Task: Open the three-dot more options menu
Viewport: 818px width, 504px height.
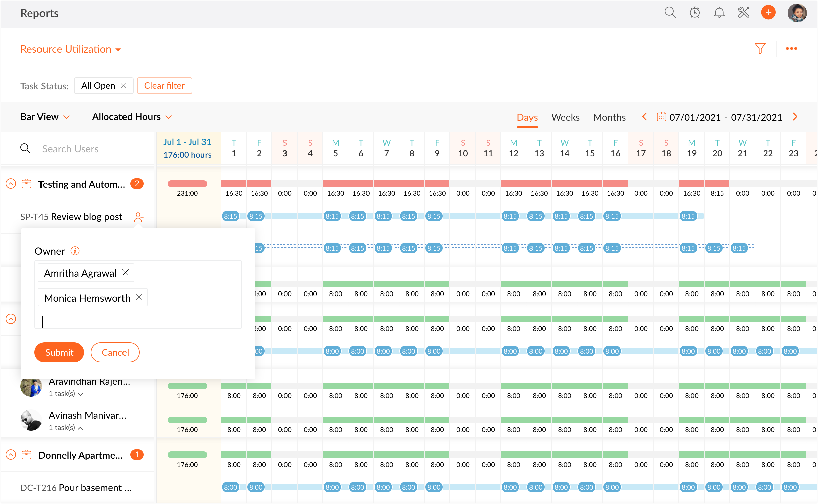Action: tap(791, 49)
